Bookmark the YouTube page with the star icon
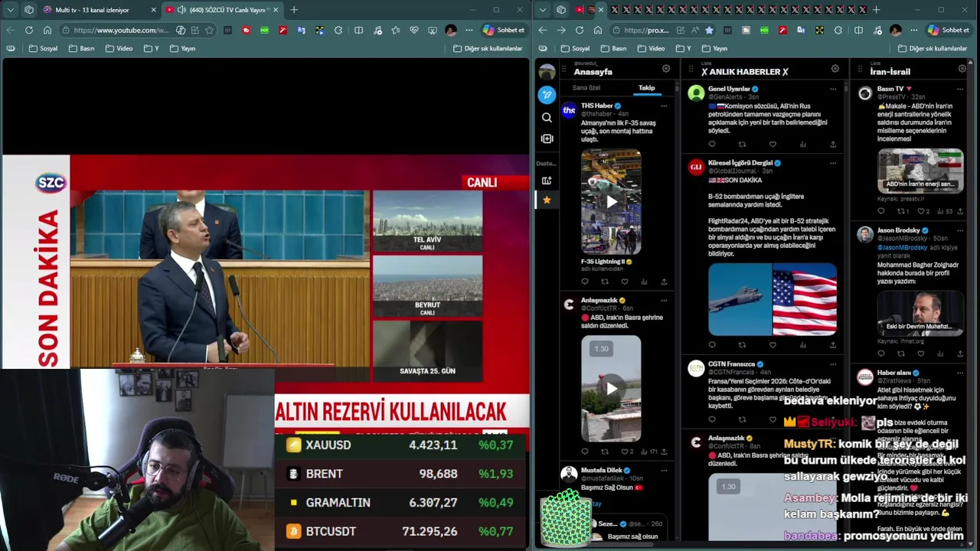Image resolution: width=980 pixels, height=551 pixels. coord(209,30)
